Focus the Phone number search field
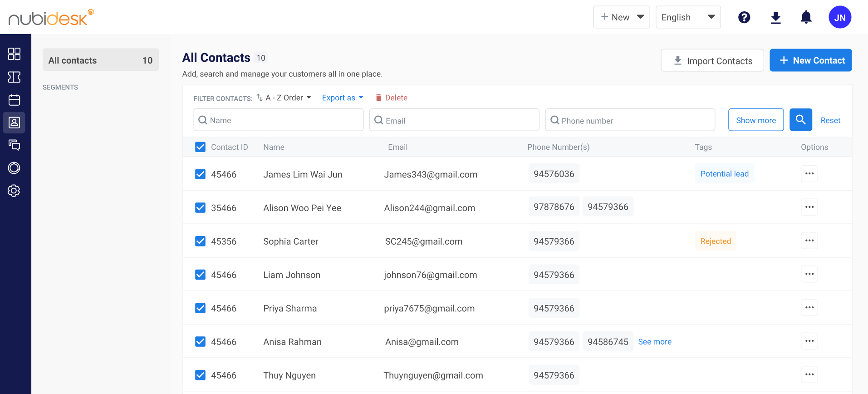The width and height of the screenshot is (868, 394). tap(630, 120)
